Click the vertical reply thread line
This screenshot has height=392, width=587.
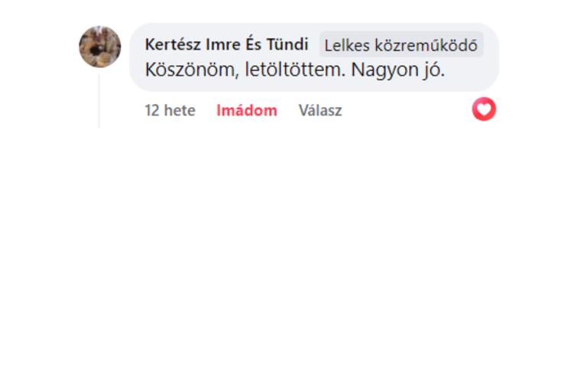tap(99, 101)
